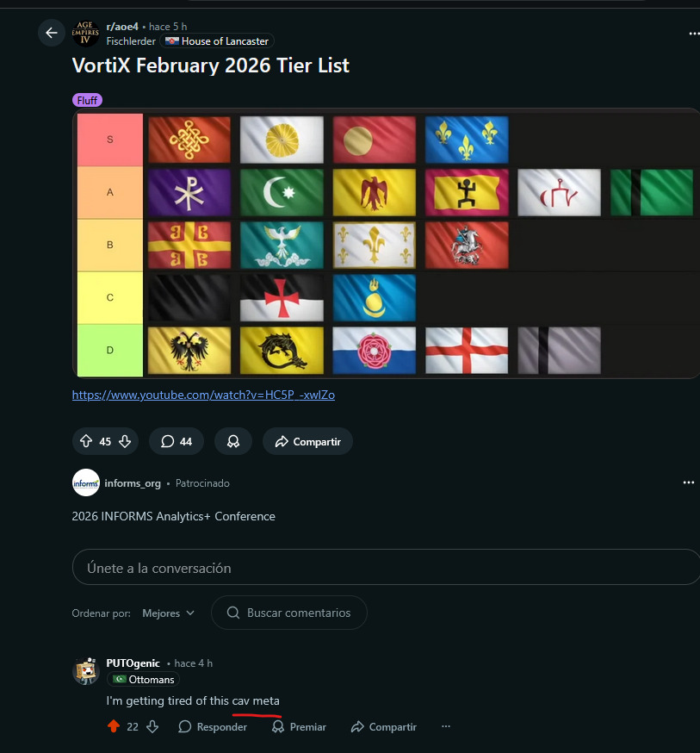700x753 pixels.
Task: Open the informs_org advertiser avatar
Action: click(85, 483)
